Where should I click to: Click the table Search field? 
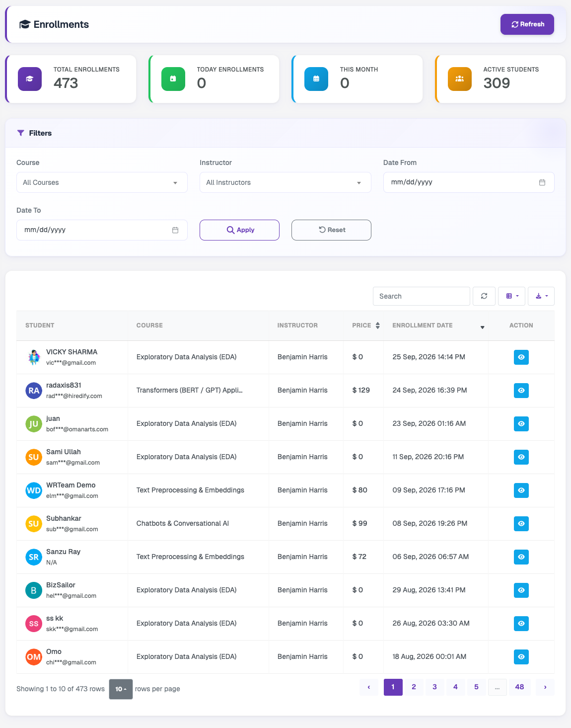pos(422,296)
